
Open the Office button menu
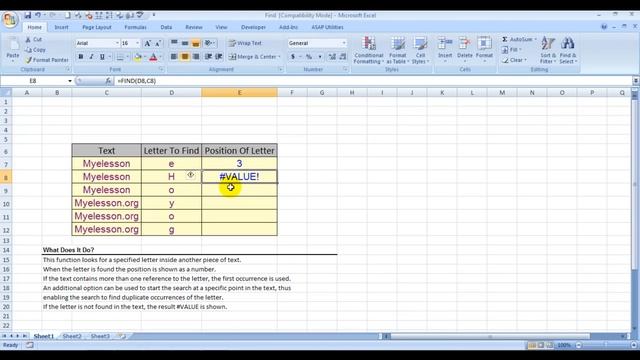[10, 20]
